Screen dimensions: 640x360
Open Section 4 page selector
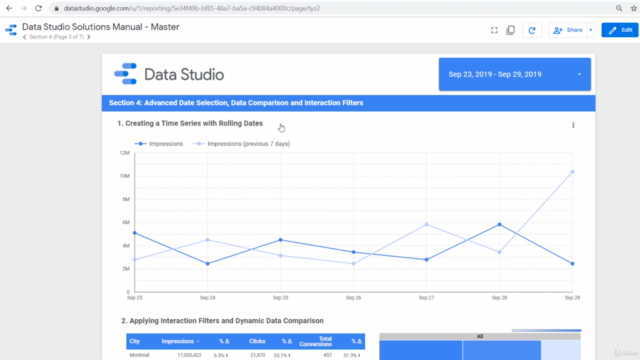(56, 37)
